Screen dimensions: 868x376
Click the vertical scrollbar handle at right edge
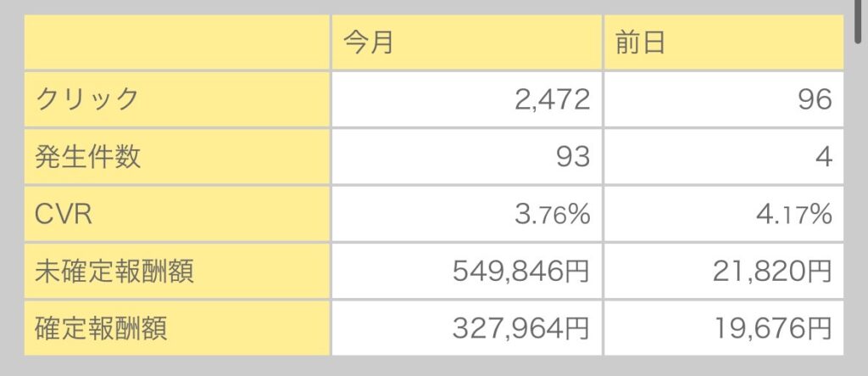point(857,21)
